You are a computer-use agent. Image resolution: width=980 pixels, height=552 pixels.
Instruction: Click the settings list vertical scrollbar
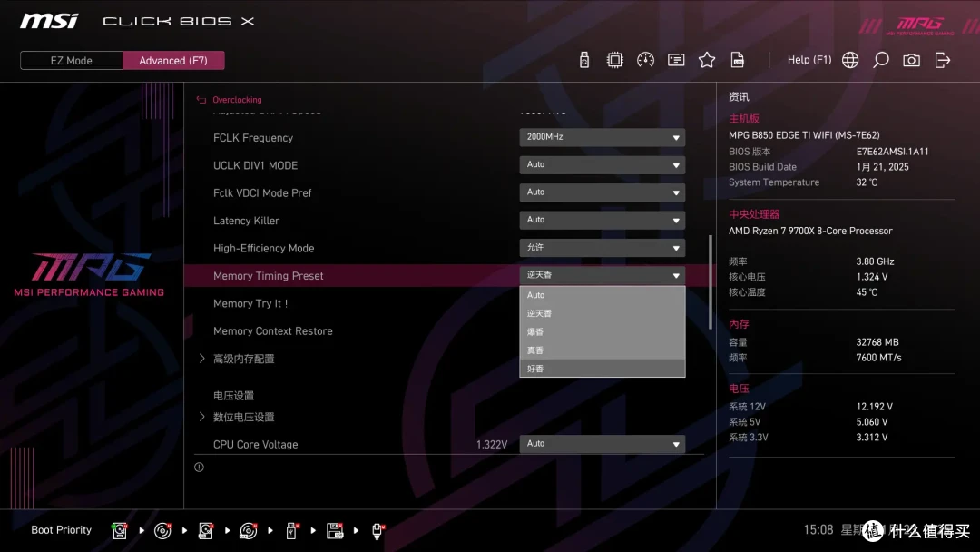[x=710, y=282]
